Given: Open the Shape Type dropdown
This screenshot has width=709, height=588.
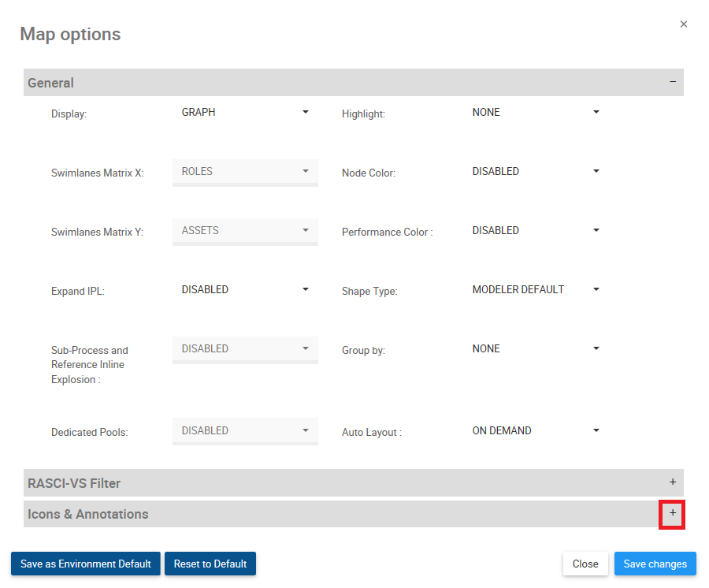Looking at the screenshot, I should click(536, 290).
